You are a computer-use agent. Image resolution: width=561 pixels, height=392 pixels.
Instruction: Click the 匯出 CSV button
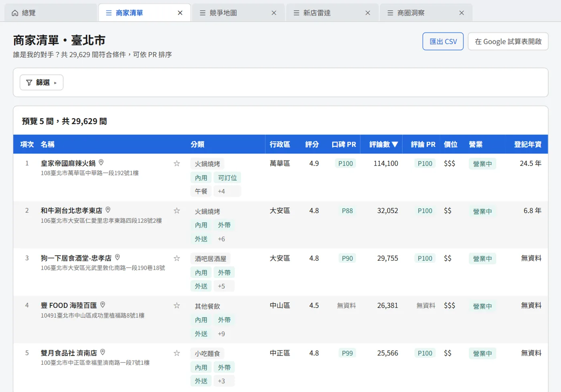pyautogui.click(x=443, y=41)
